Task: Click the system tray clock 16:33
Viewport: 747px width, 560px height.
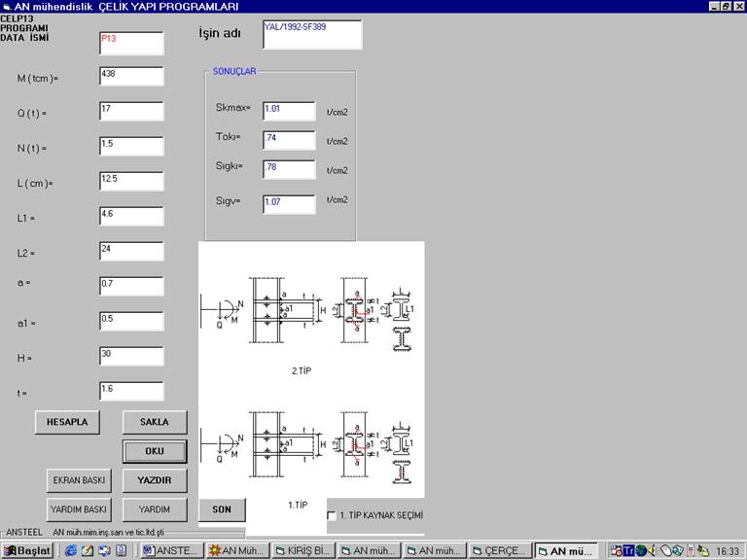Action: [x=728, y=551]
